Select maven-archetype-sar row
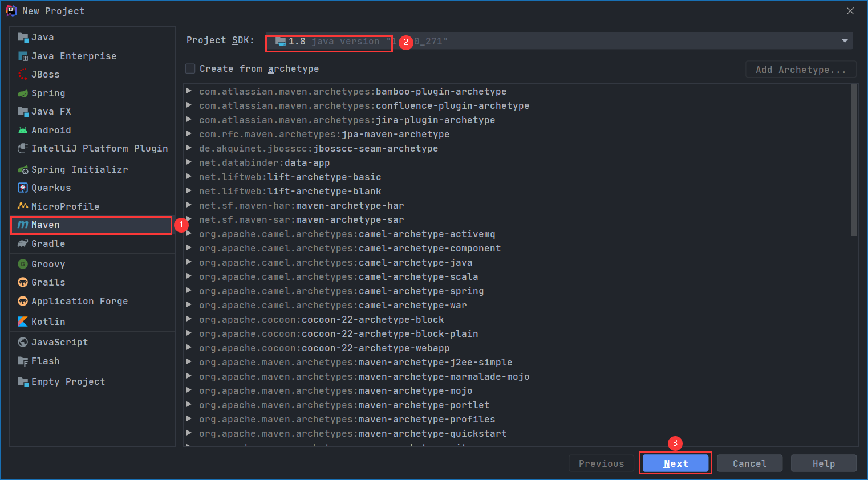868x480 pixels. point(518,220)
